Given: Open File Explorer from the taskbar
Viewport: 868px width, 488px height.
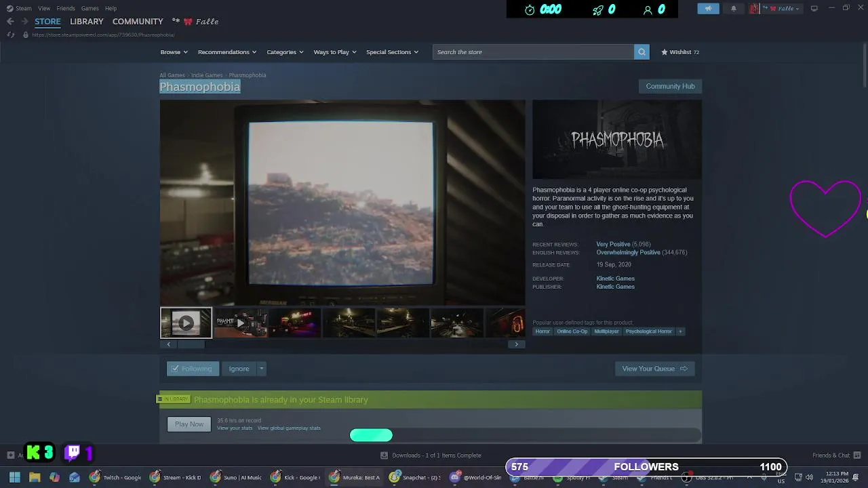Looking at the screenshot, I should [x=35, y=477].
